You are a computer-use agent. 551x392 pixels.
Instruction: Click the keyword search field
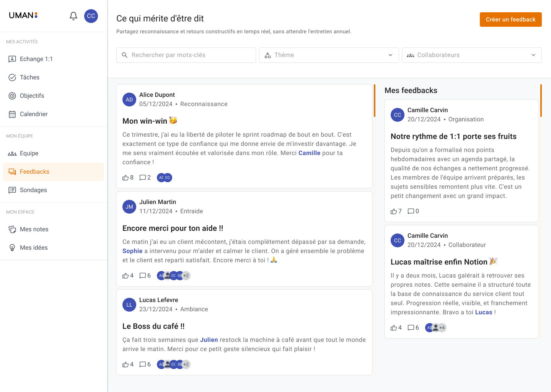186,55
